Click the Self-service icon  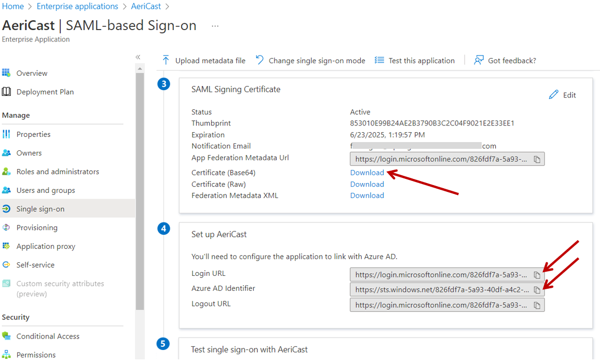(x=6, y=264)
